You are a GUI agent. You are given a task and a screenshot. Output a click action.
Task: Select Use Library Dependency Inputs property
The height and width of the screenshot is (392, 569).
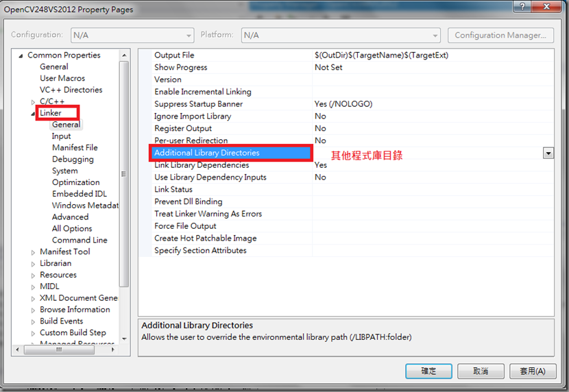353,177
